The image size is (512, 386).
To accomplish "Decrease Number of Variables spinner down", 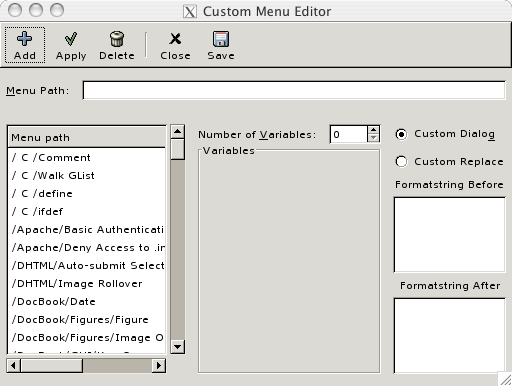I will pyautogui.click(x=374, y=138).
